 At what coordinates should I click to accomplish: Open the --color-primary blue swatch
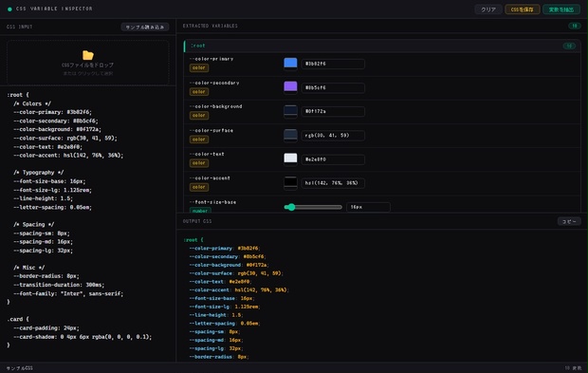[x=290, y=64]
